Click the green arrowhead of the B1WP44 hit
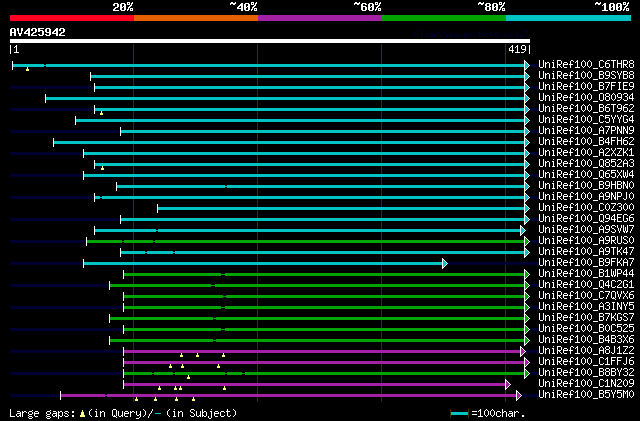The width and height of the screenshot is (640, 421). tap(526, 274)
